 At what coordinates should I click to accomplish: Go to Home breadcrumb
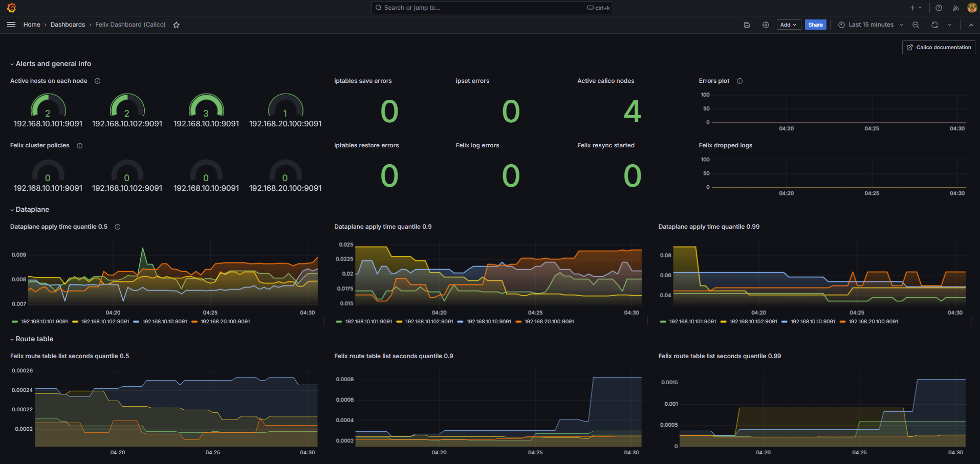(32, 25)
